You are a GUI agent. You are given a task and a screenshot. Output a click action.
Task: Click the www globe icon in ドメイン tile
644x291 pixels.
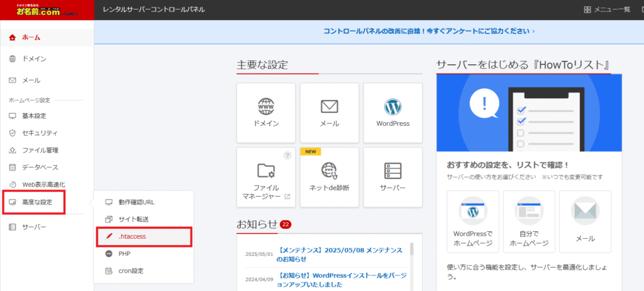pos(266,106)
